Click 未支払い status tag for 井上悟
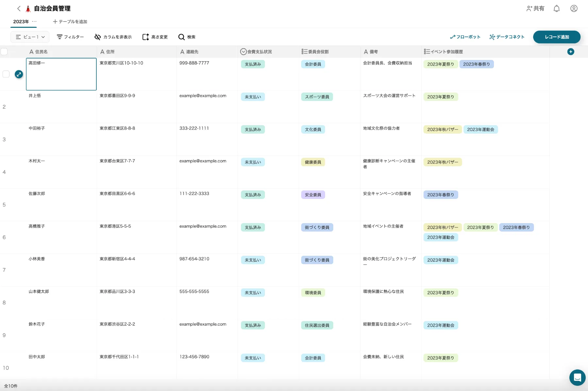The width and height of the screenshot is (588, 391). pyautogui.click(x=253, y=97)
